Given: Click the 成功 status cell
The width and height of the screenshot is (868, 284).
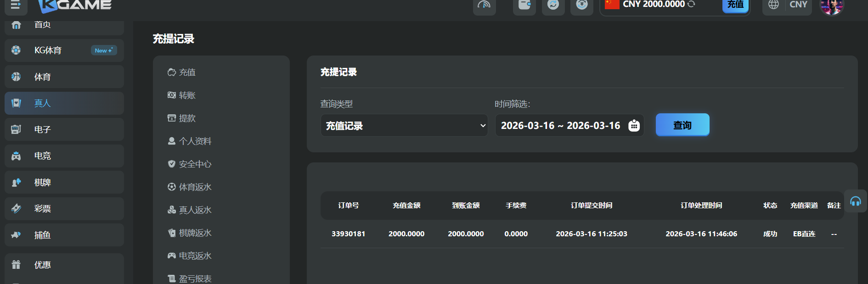Looking at the screenshot, I should 770,234.
